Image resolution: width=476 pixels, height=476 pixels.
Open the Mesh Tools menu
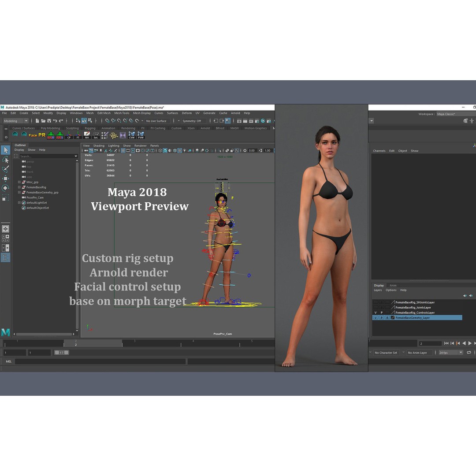[122, 113]
